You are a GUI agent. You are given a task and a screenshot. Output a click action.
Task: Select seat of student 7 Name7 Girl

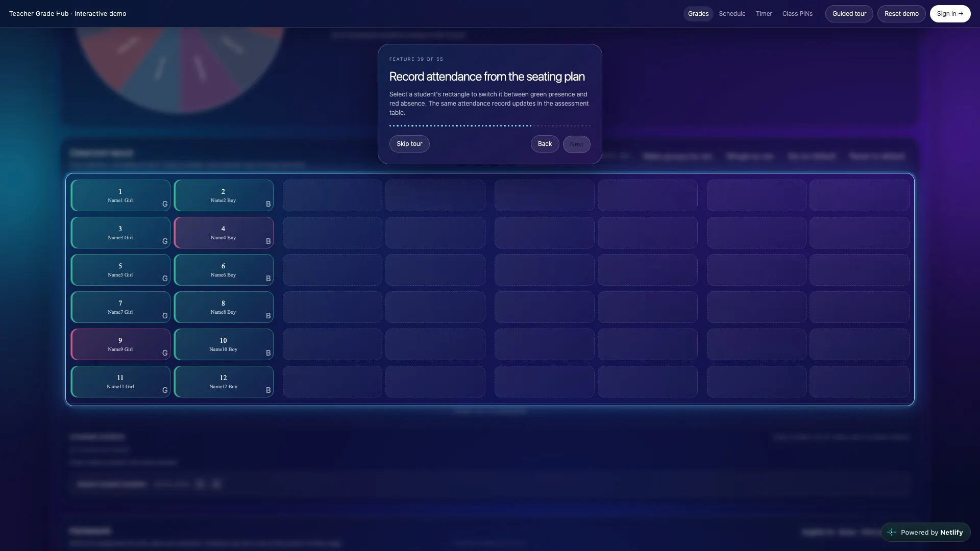120,307
